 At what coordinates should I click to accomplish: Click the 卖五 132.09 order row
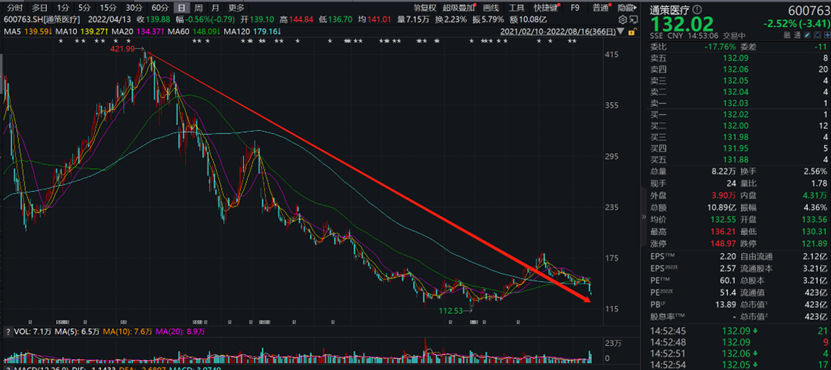[x=738, y=58]
